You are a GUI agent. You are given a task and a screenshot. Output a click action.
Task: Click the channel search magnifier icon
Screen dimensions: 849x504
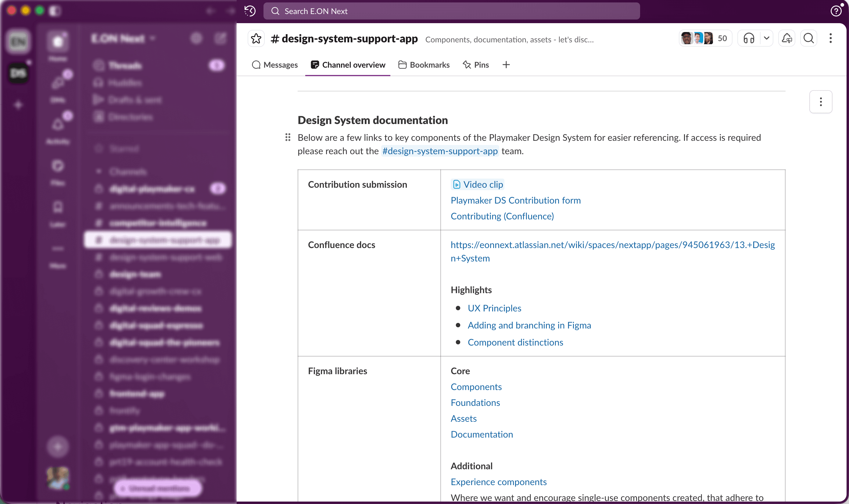(x=808, y=38)
